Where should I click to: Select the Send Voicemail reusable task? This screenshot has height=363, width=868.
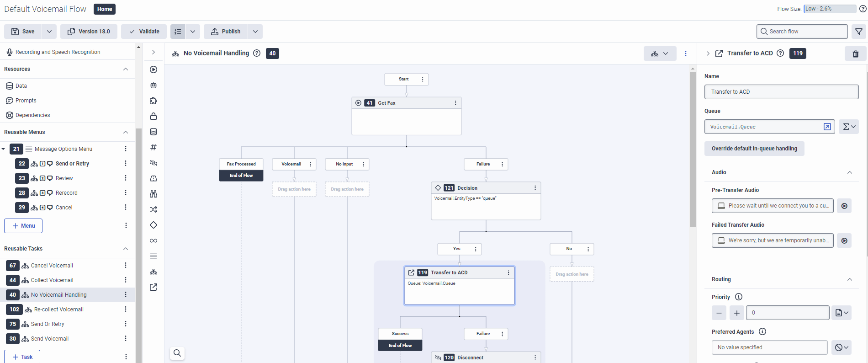click(50, 339)
